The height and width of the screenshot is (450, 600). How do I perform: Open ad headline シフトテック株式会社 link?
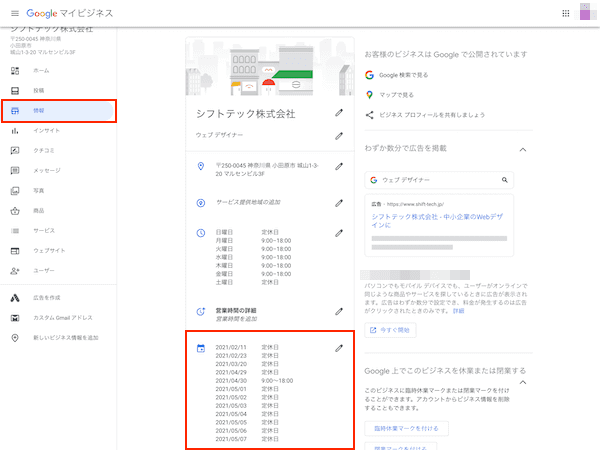point(437,221)
